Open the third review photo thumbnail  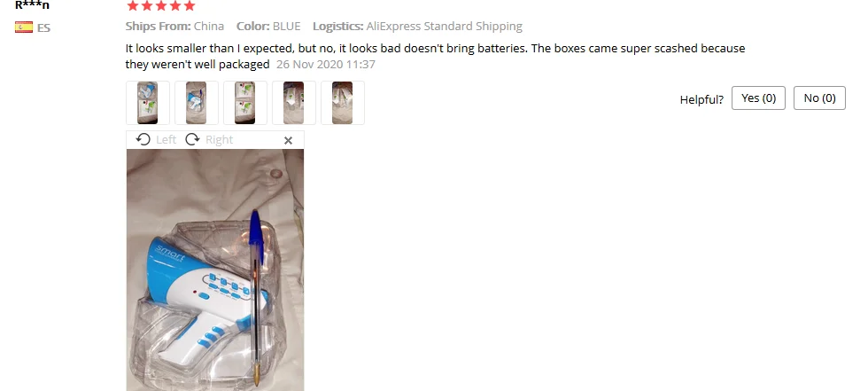245,103
